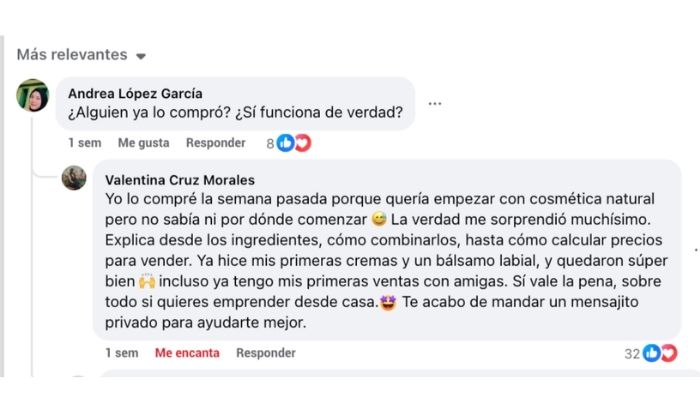The height and width of the screenshot is (400, 700).
Task: Click Responder under Andrea's comment
Action: click(215, 143)
